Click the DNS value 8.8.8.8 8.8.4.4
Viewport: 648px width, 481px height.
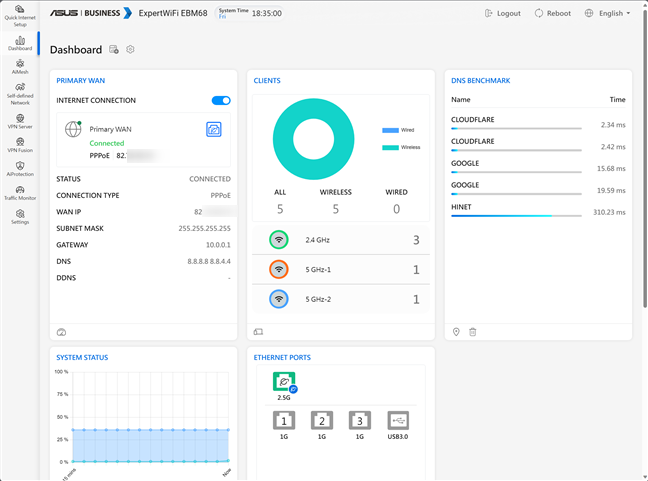click(x=209, y=261)
